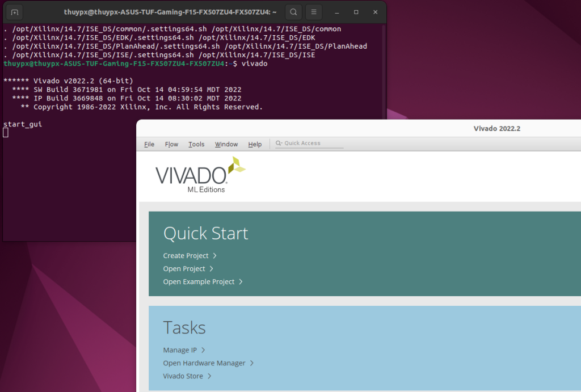The width and height of the screenshot is (581, 392).
Task: Minimize the terminal window
Action: pyautogui.click(x=337, y=12)
